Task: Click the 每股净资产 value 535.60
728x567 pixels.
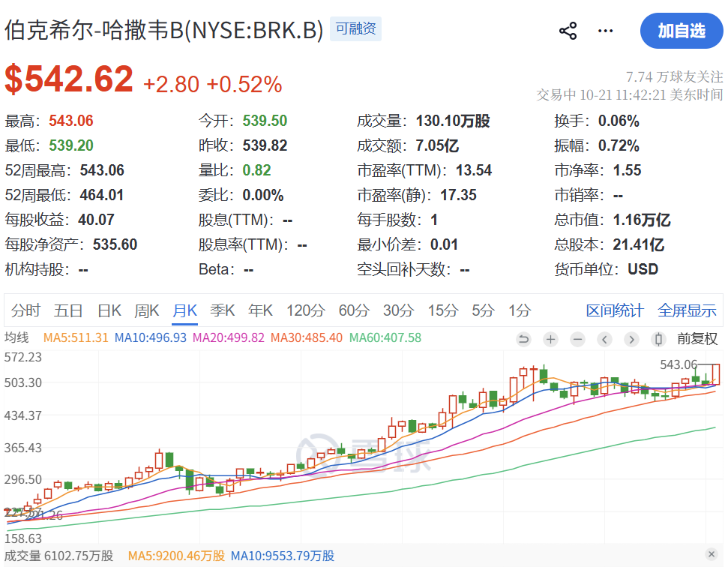Action: [115, 244]
